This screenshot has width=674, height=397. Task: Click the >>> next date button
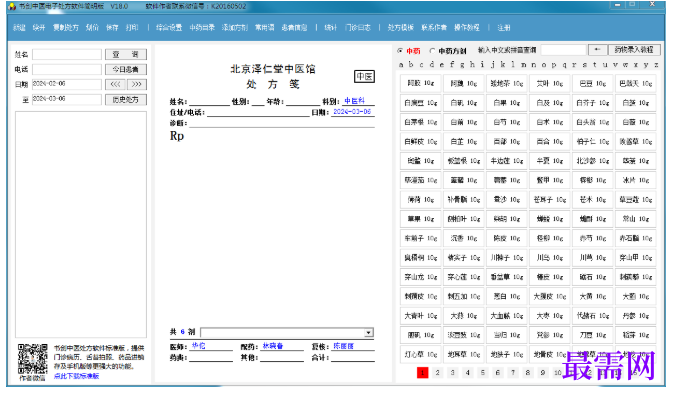(137, 84)
